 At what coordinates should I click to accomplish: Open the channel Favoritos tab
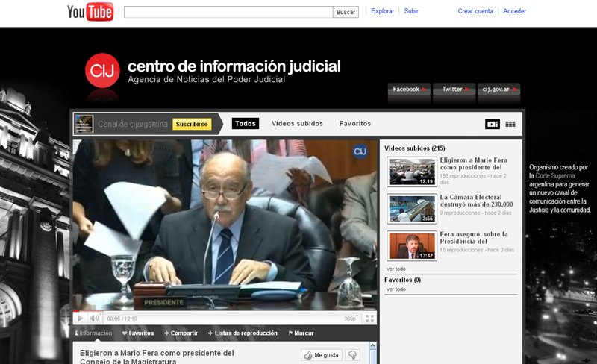[355, 123]
